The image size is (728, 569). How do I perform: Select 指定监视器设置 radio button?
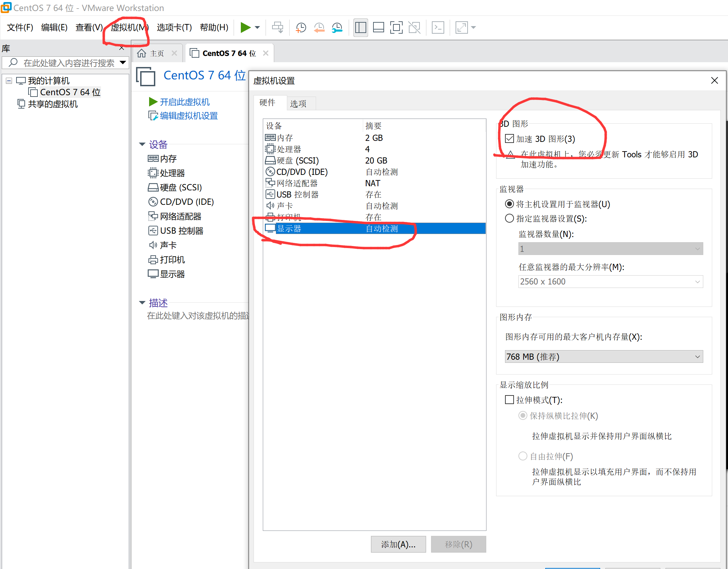[509, 218]
